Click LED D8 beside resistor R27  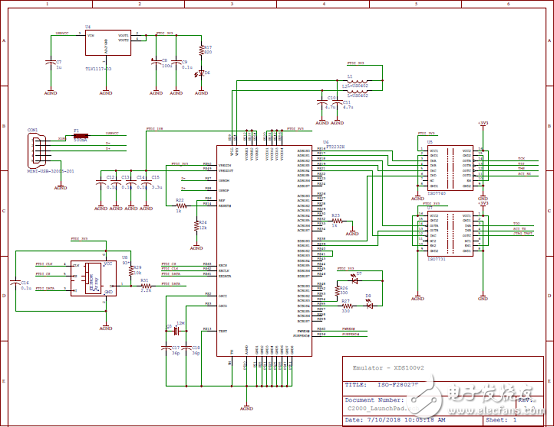click(x=369, y=306)
